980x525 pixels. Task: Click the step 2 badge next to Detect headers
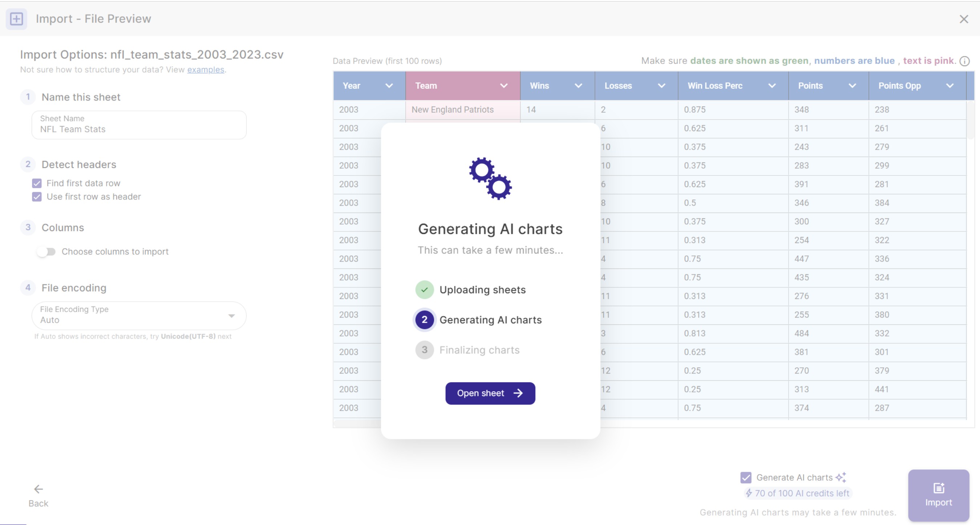pyautogui.click(x=28, y=164)
